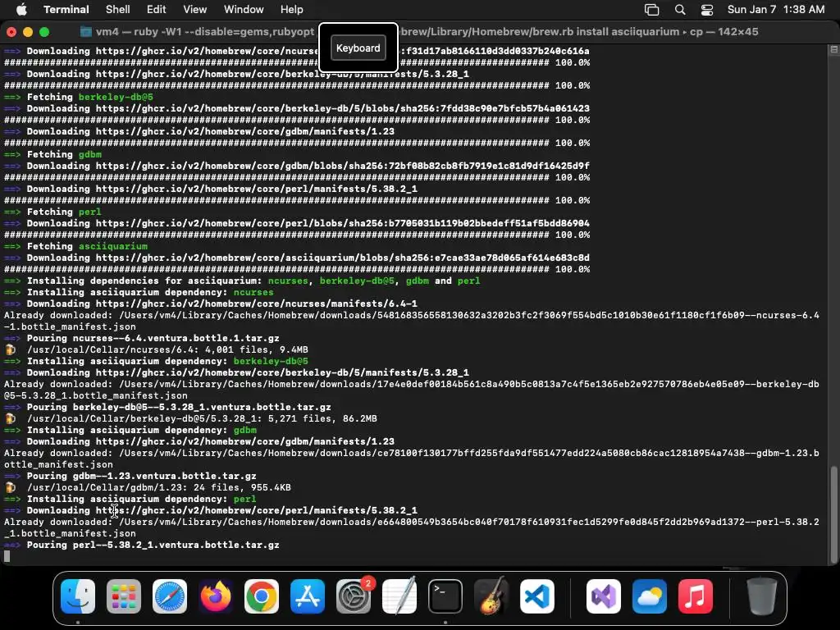This screenshot has width=840, height=630.
Task: Launch Google Chrome from the Dock
Action: pos(262,596)
